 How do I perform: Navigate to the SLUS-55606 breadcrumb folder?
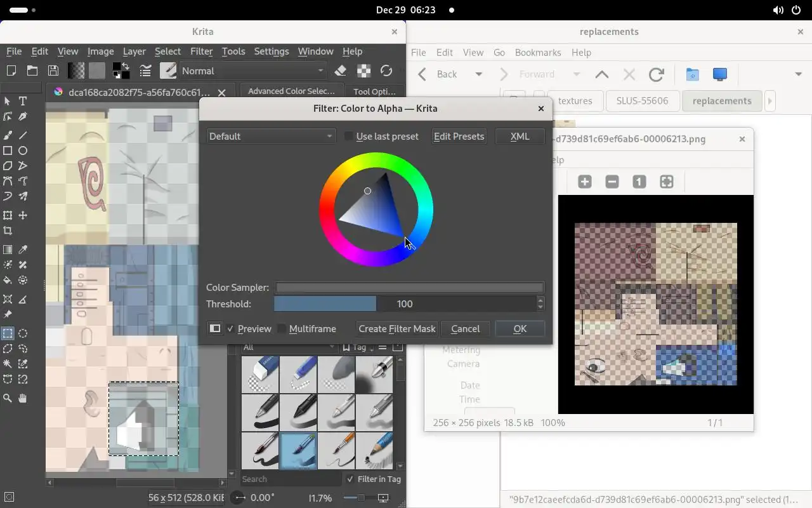click(642, 101)
